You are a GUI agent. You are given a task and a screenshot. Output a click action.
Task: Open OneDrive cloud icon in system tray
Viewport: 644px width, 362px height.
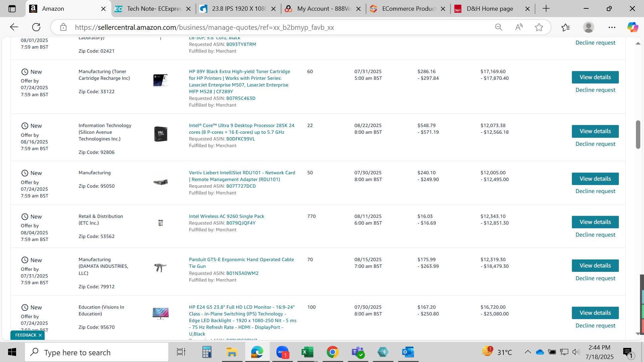pyautogui.click(x=540, y=352)
